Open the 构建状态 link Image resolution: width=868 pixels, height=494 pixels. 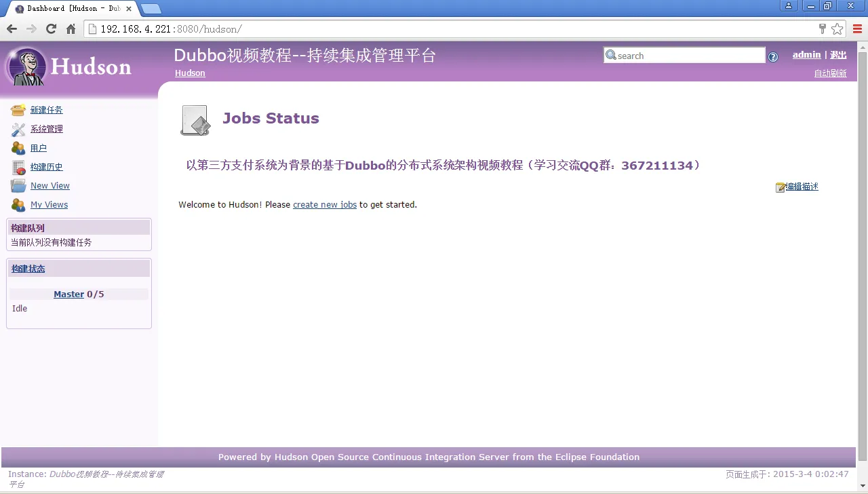click(x=28, y=269)
